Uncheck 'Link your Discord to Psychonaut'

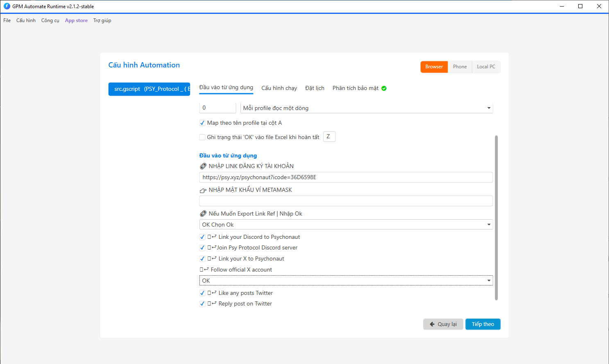click(202, 237)
